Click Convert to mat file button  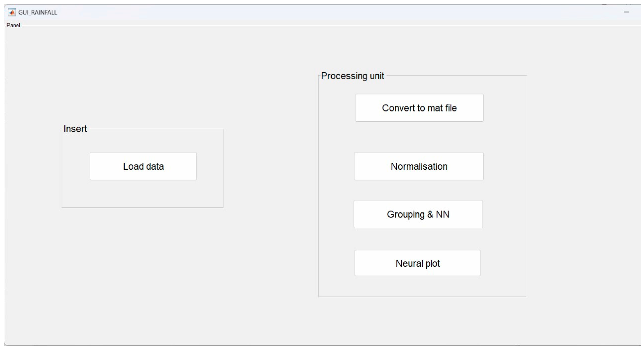click(x=419, y=108)
